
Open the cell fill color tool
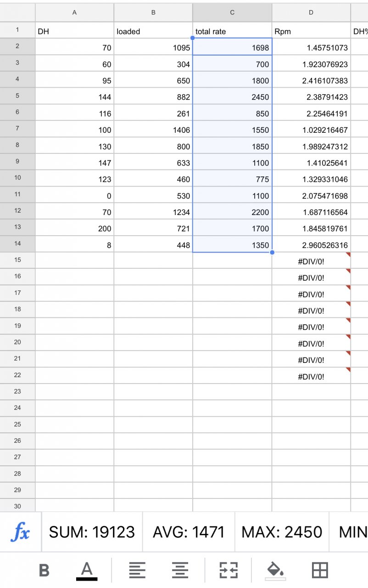point(275,571)
